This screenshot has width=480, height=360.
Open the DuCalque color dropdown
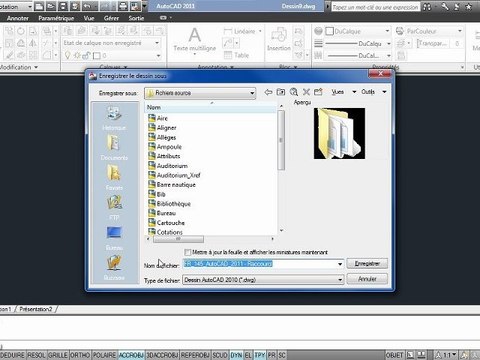tap(357, 31)
